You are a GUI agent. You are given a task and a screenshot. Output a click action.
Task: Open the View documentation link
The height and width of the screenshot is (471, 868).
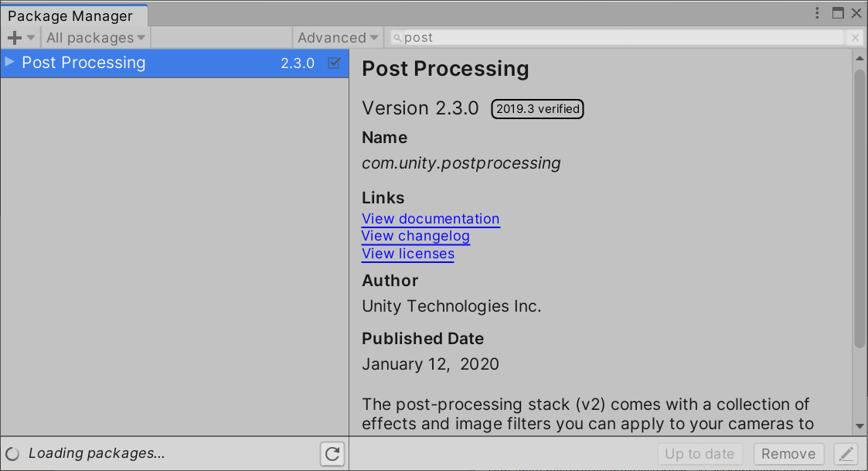coord(431,219)
